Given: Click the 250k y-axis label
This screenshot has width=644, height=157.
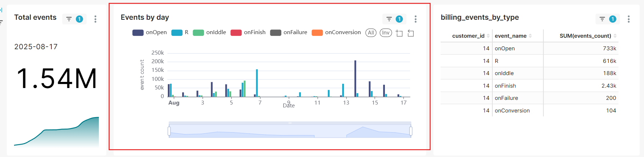Looking at the screenshot, I should 158,53.
